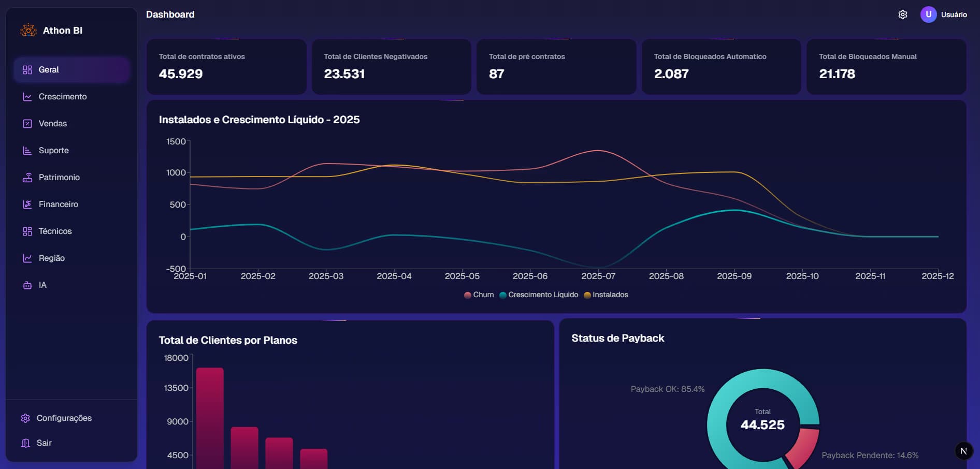Open settings gear icon in top bar

[x=902, y=14]
